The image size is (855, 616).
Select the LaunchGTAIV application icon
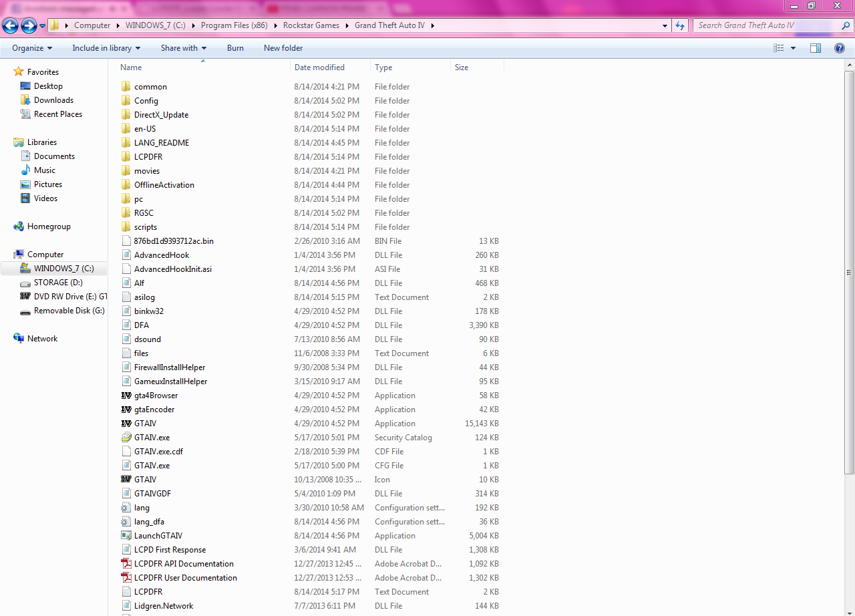(126, 536)
